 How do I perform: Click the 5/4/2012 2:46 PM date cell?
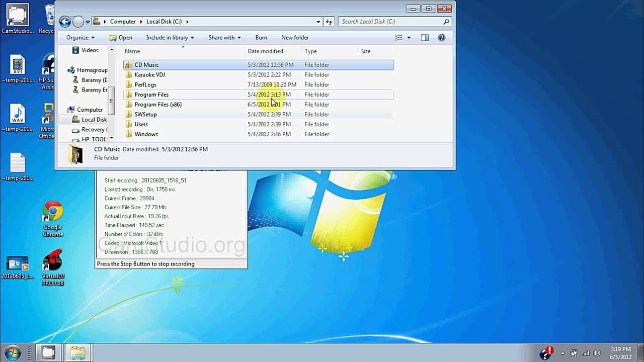point(269,134)
